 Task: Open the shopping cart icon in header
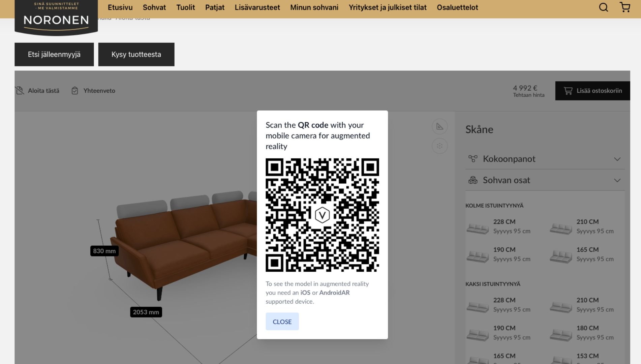[625, 7]
